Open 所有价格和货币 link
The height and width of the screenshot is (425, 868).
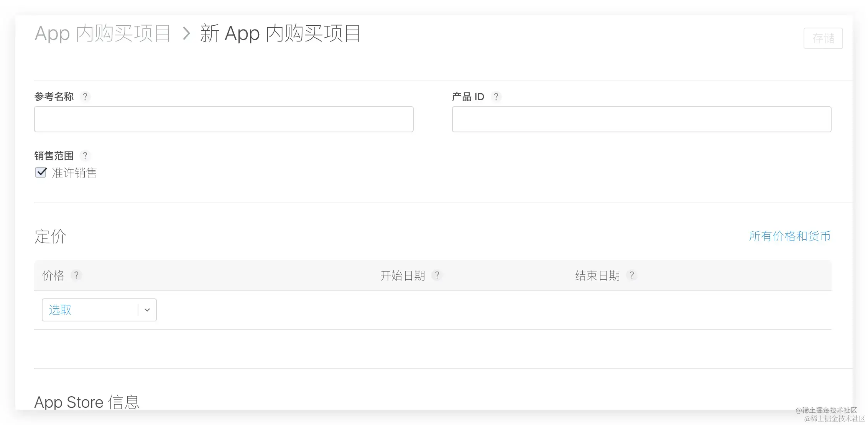coord(789,236)
